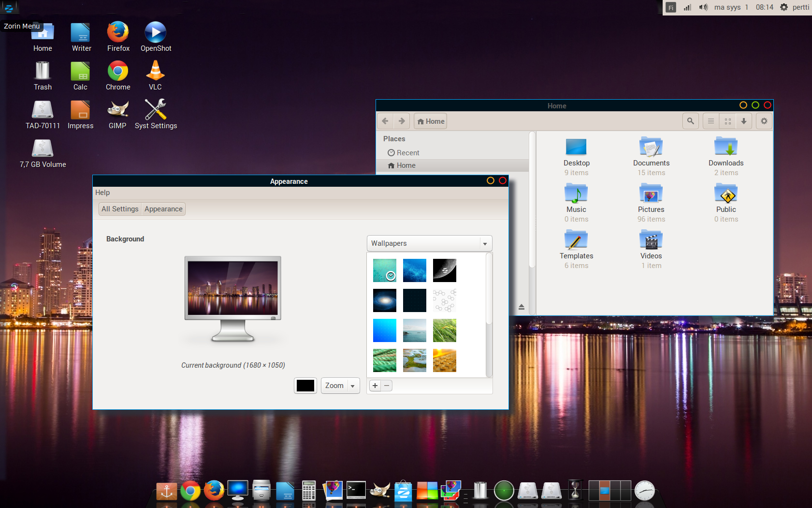Click the search icon in file manager
Viewport: 812px width, 508px height.
(x=690, y=121)
